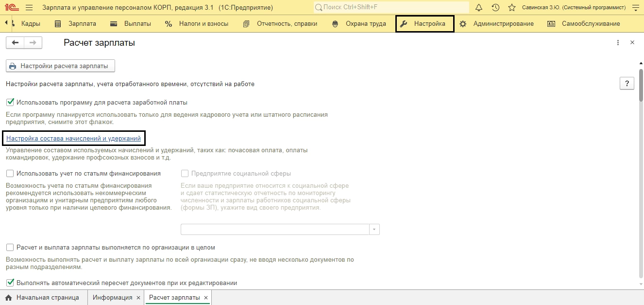Toggle Предприятие социальной сферы checkbox
Screen dimensions: 644x305
185,173
